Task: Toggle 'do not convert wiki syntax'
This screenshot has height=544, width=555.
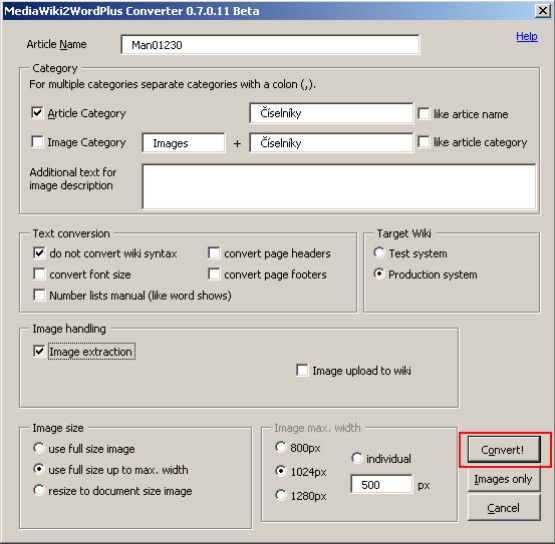Action: 39,253
